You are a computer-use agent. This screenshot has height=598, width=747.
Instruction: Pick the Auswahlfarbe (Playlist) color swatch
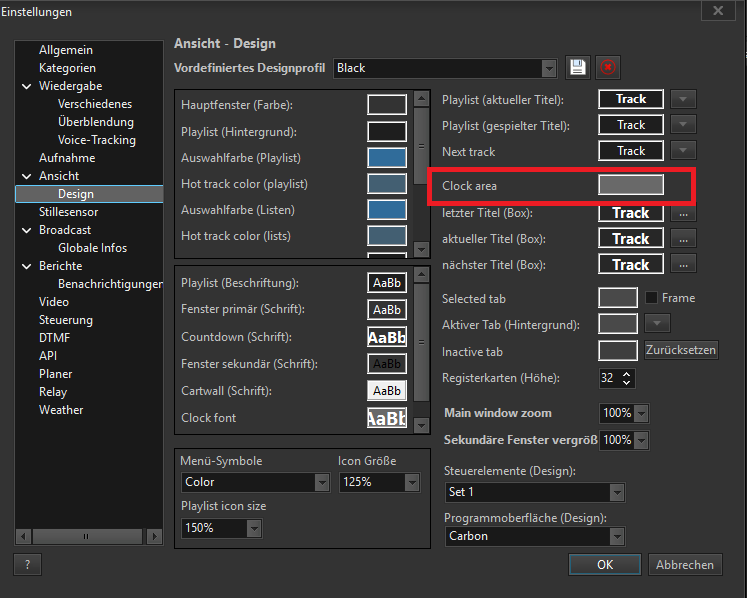[387, 157]
